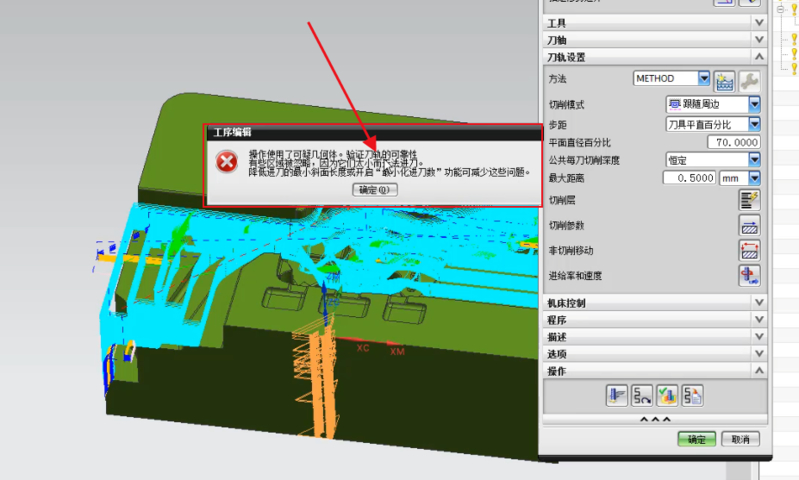The image size is (799, 480).
Task: Open the 公共每刀切削深度 恒定 dropdown
Action: tap(754, 160)
